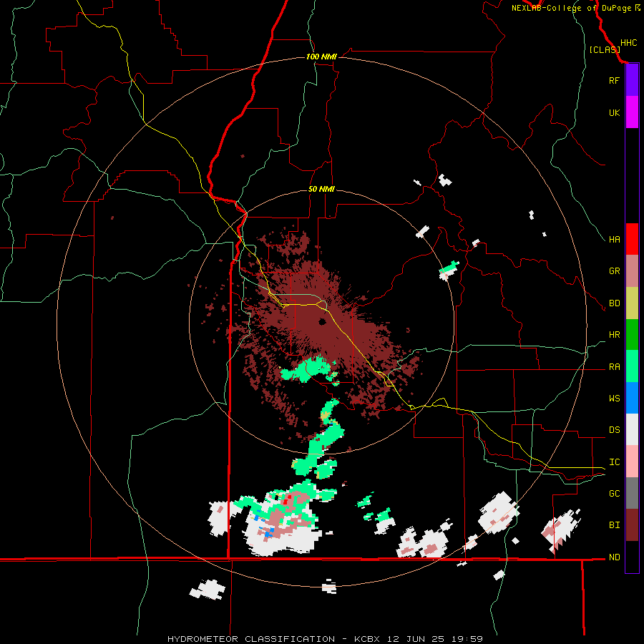Screen dimensions: 644x644
Task: Click the KCBX station identifier
Action: (x=369, y=639)
